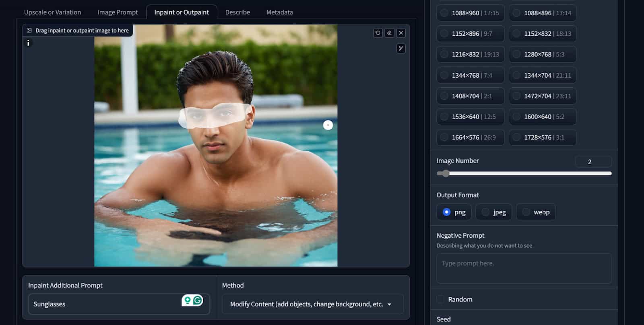Image resolution: width=644 pixels, height=325 pixels.
Task: Enable the Random seed checkbox
Action: pos(441,299)
